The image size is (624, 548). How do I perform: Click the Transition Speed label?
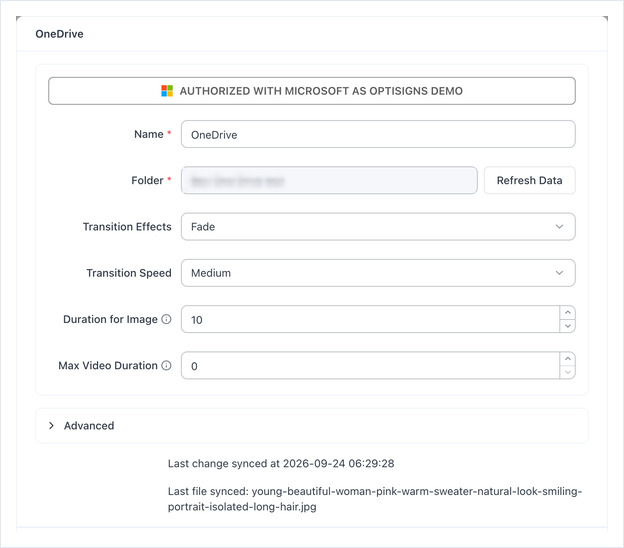[x=129, y=273]
